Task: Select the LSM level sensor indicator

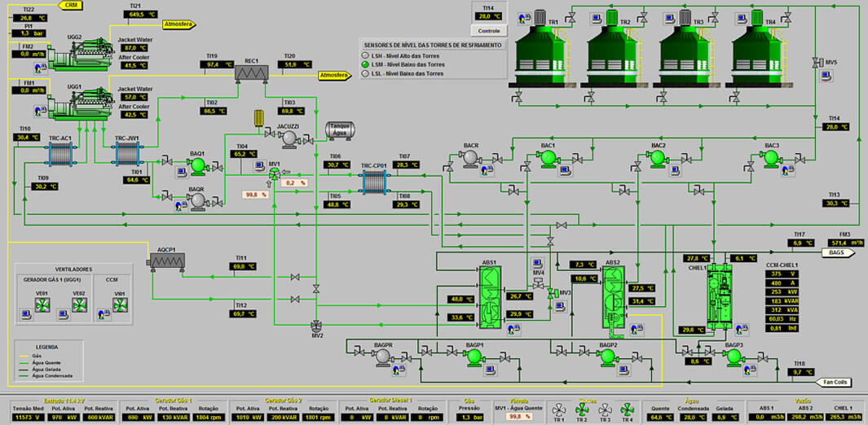Action: click(366, 64)
